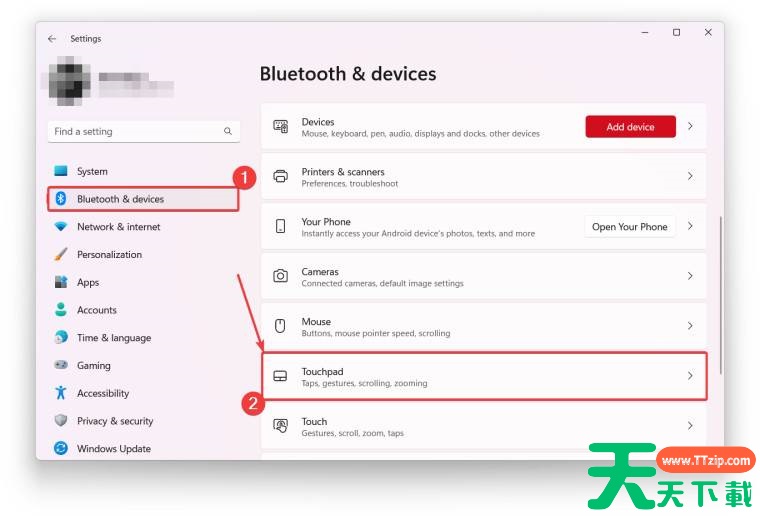Open the Touch settings entry
Screen dimensions: 760x516
click(484, 425)
